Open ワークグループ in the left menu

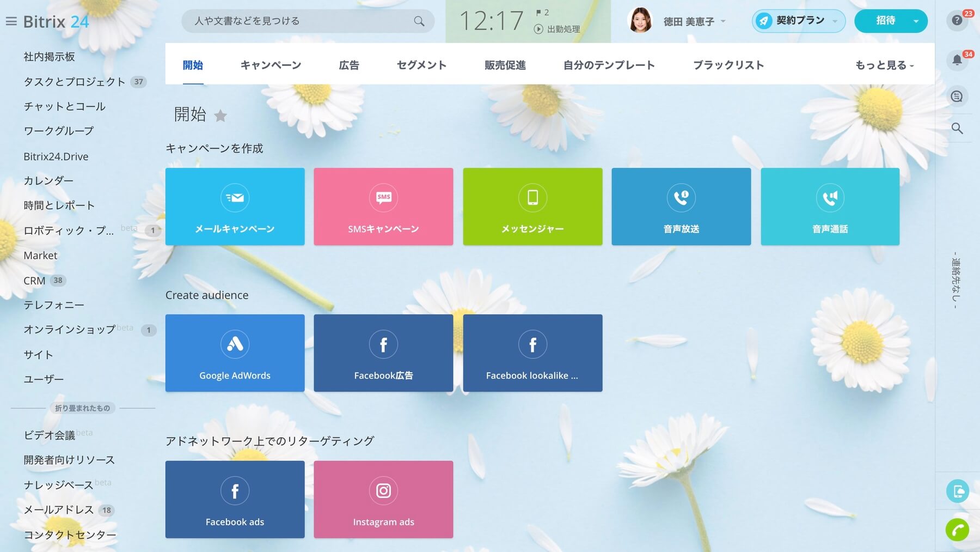tap(58, 131)
